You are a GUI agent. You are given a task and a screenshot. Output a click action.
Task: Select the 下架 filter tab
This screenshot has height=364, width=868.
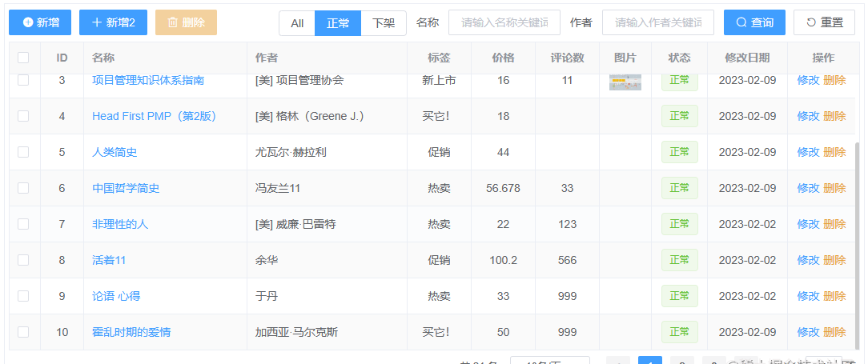tap(383, 23)
